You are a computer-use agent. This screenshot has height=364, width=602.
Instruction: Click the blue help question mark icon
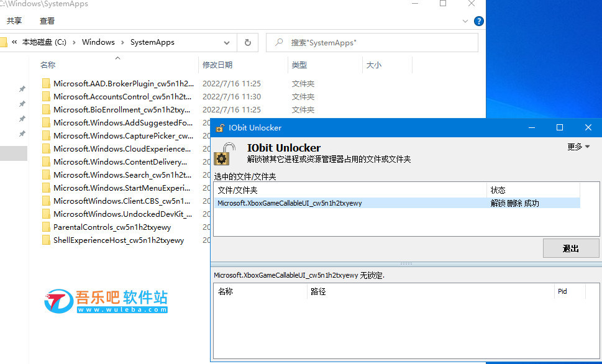[x=478, y=21]
